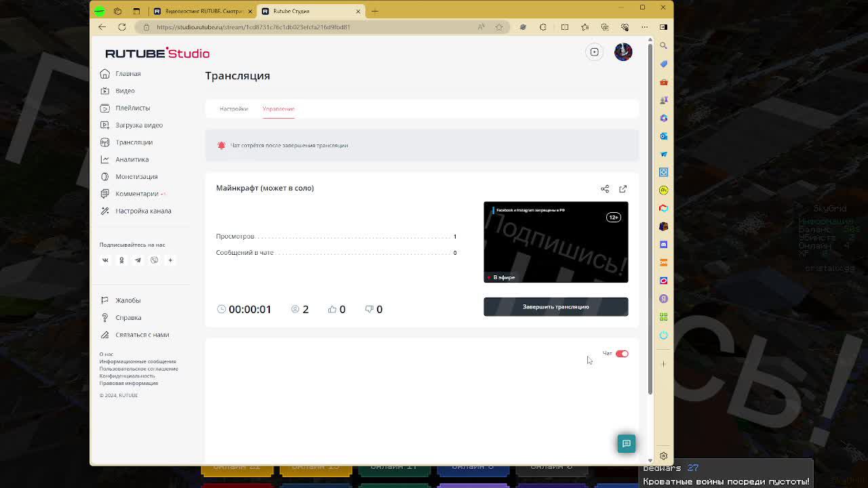Screen dimensions: 868x488
Task: Click the Майнкрафт (может в соло) title
Action: pyautogui.click(x=264, y=188)
